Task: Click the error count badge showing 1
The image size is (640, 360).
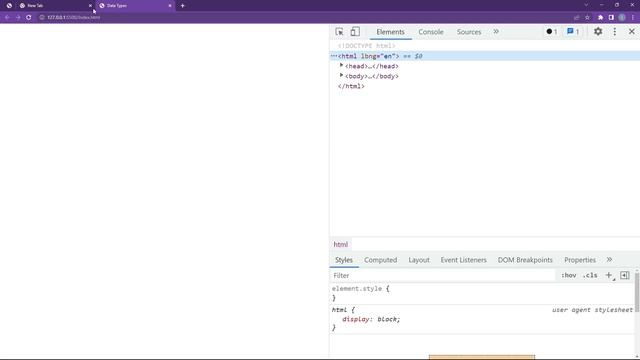Action: point(552,31)
